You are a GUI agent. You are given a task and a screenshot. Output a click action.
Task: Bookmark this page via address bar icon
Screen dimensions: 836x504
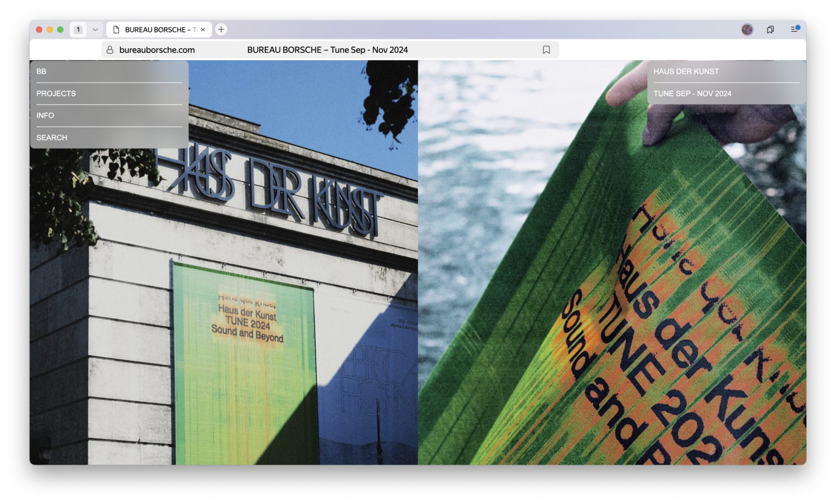pyautogui.click(x=546, y=50)
